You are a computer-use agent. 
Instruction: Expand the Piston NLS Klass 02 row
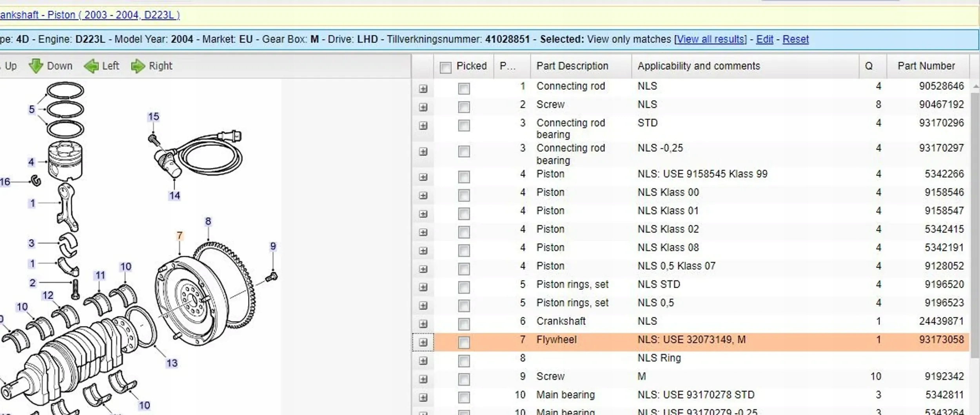(423, 232)
